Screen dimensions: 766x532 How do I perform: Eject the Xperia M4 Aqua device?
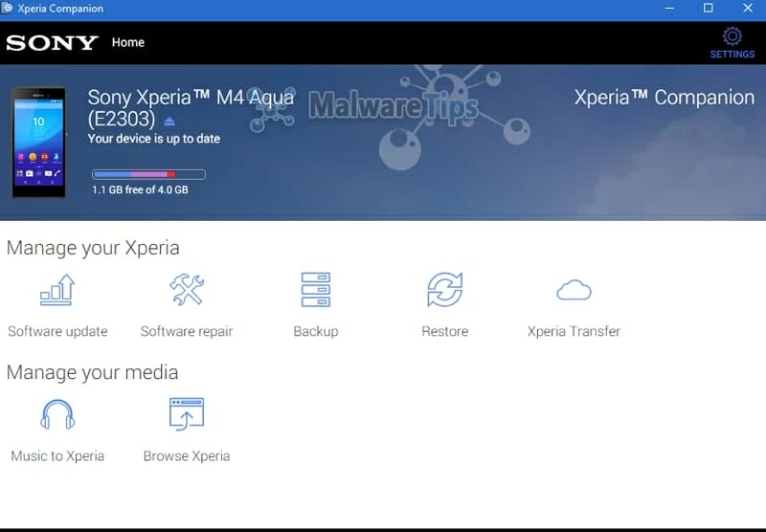tap(169, 122)
